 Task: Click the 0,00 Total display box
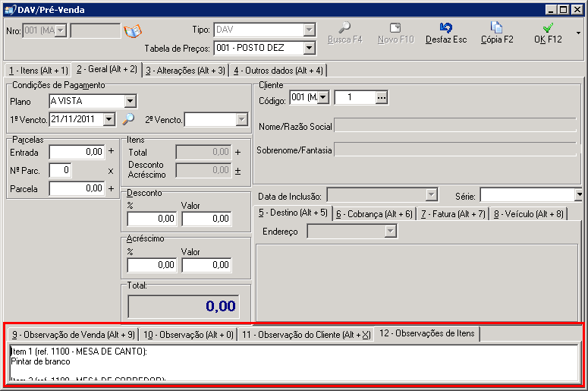point(184,306)
